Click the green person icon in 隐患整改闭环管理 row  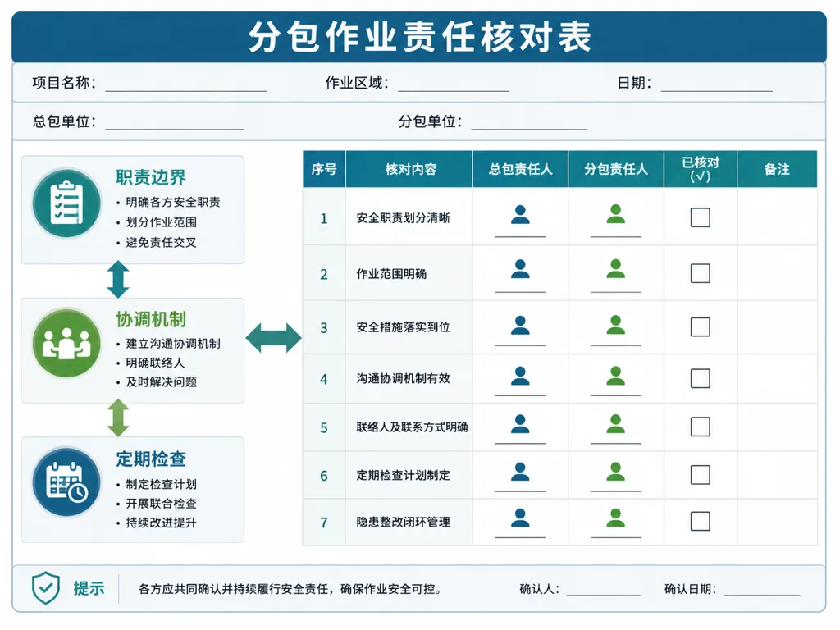click(615, 518)
